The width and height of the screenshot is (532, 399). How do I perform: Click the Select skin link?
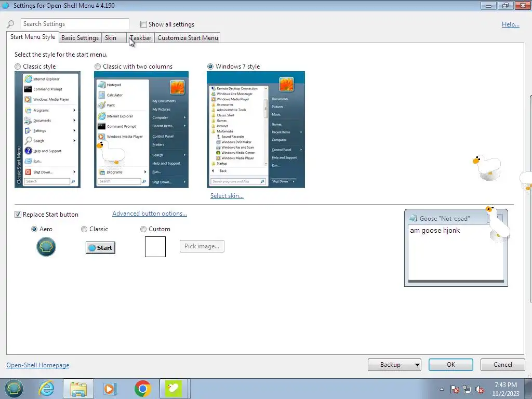pyautogui.click(x=227, y=196)
